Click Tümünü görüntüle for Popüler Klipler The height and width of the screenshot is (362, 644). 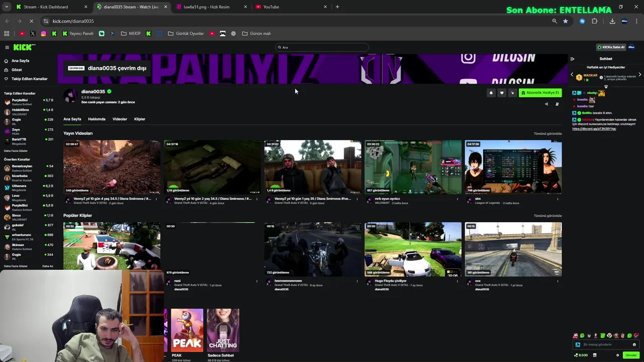click(547, 216)
